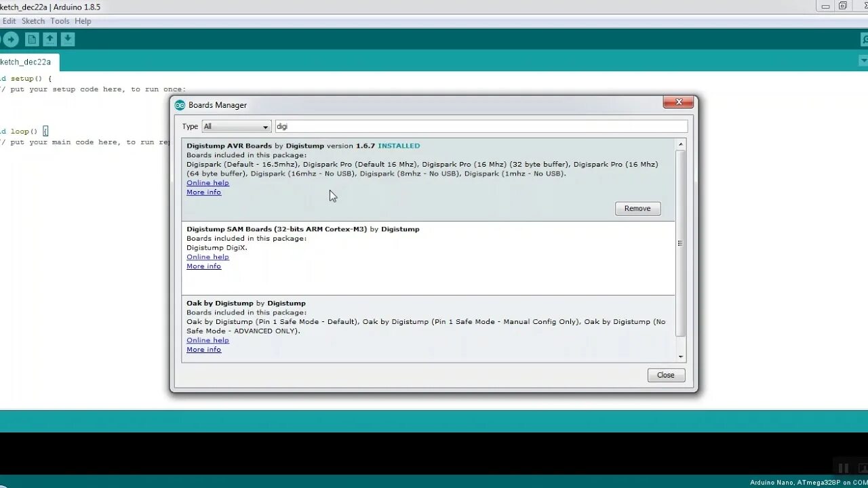
Task: Open the Edit menu
Action: tap(9, 21)
